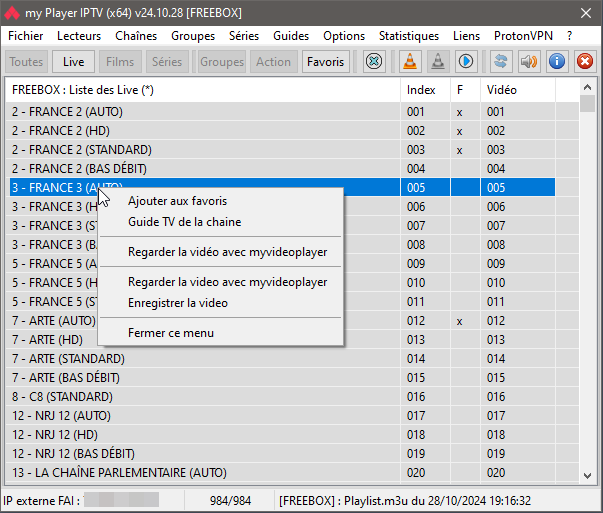Screen dimensions: 603x513
Task: Select row 7 - ARTE (BAS DÉBIT)
Action: [292, 378]
